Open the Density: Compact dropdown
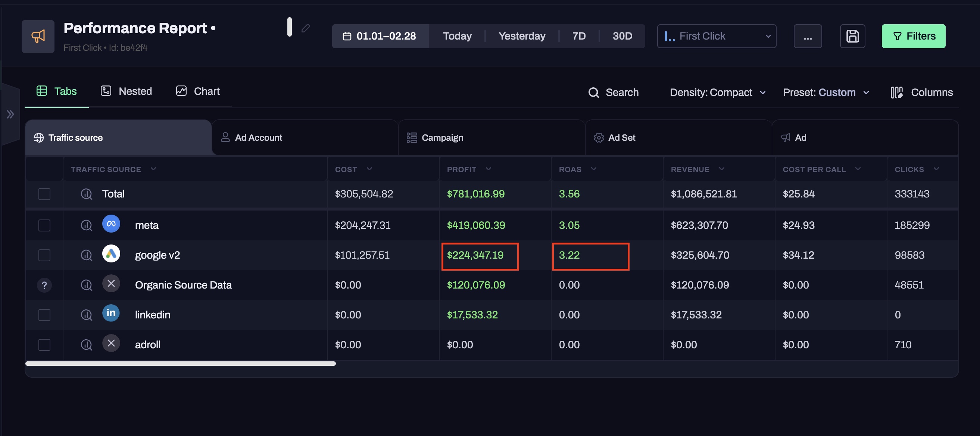The height and width of the screenshot is (436, 980). 718,93
